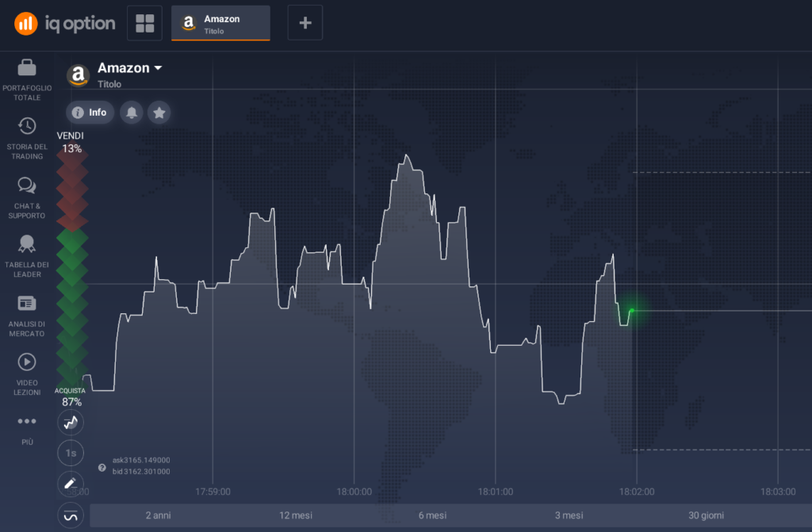Screen dimensions: 812x532
Task: Change the 1s candle interval
Action: (x=71, y=454)
